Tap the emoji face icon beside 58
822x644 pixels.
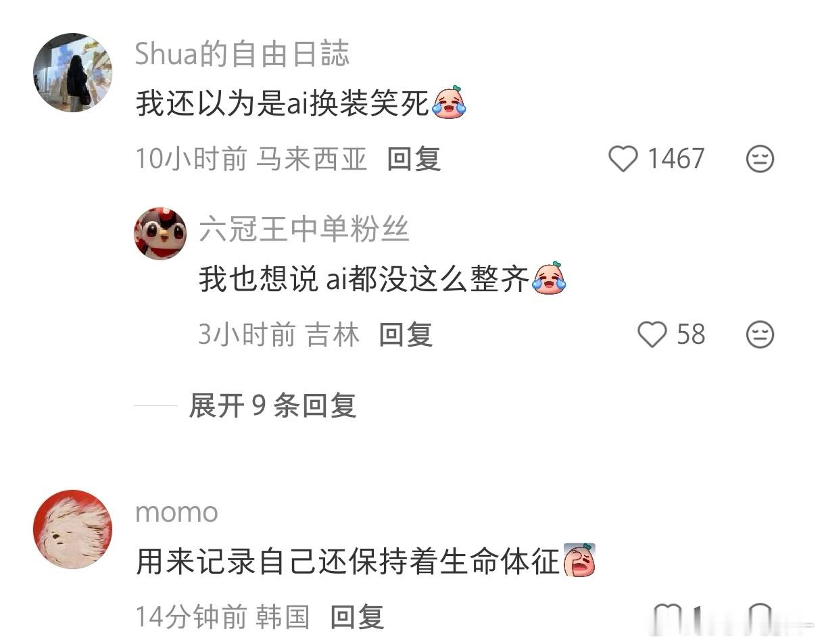coord(760,335)
